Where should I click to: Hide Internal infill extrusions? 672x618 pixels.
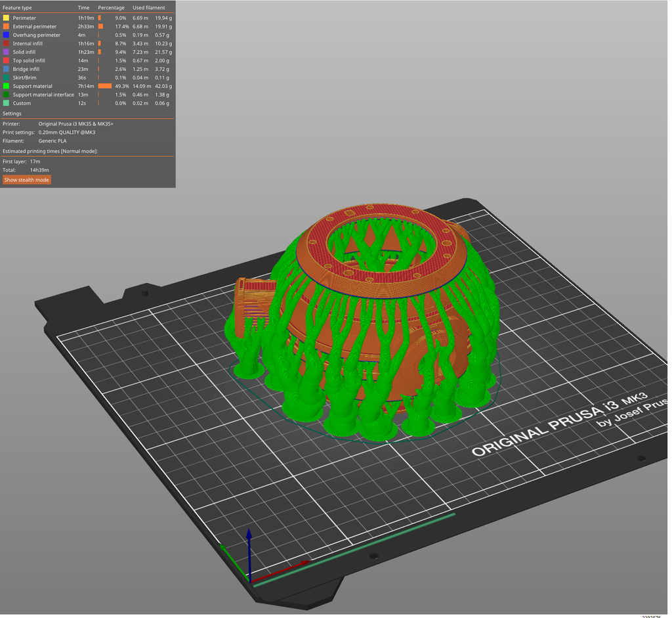pyautogui.click(x=28, y=43)
